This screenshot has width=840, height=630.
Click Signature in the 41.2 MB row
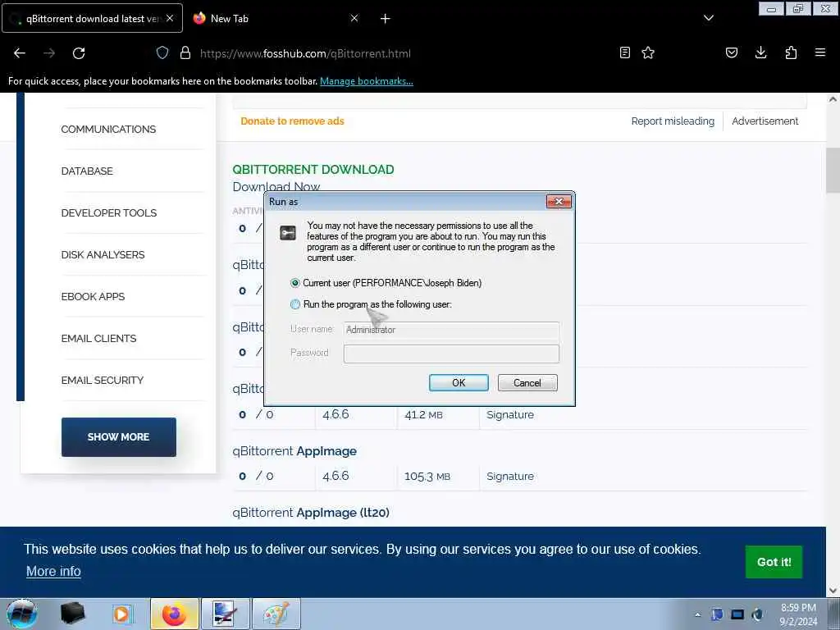point(510,414)
